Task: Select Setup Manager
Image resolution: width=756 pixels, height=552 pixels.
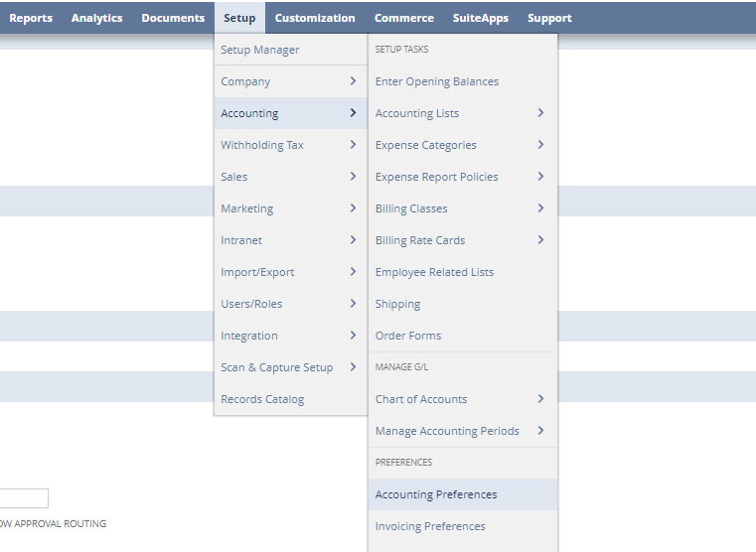Action: pyautogui.click(x=291, y=50)
